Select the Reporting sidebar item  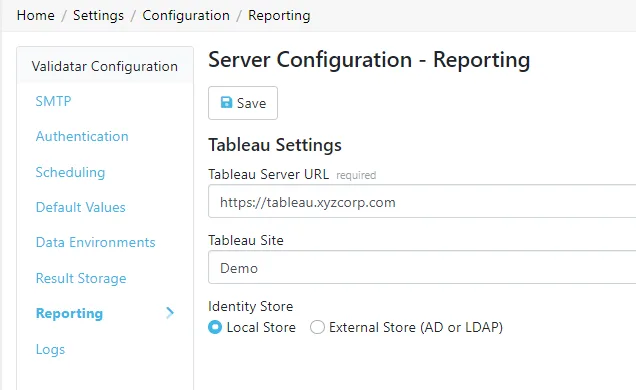point(69,313)
